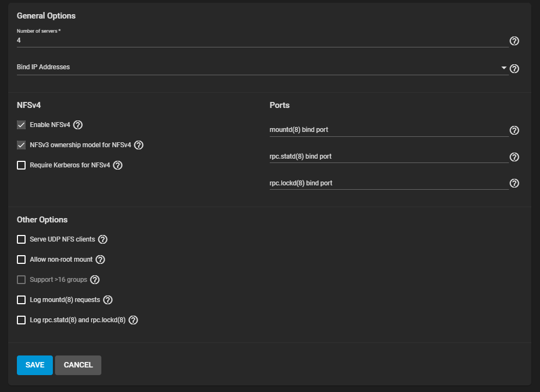This screenshot has width=540, height=392.
Task: Click help icon for Number of servers
Action: click(514, 41)
